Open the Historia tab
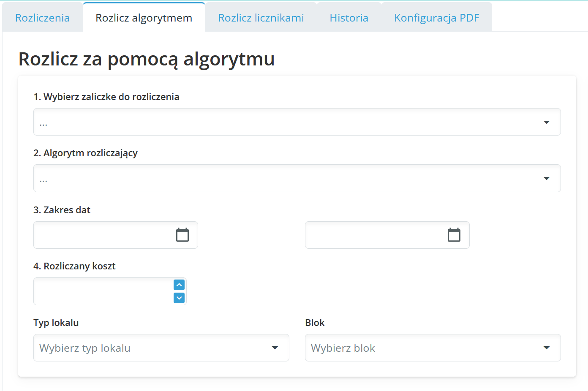 [x=349, y=18]
